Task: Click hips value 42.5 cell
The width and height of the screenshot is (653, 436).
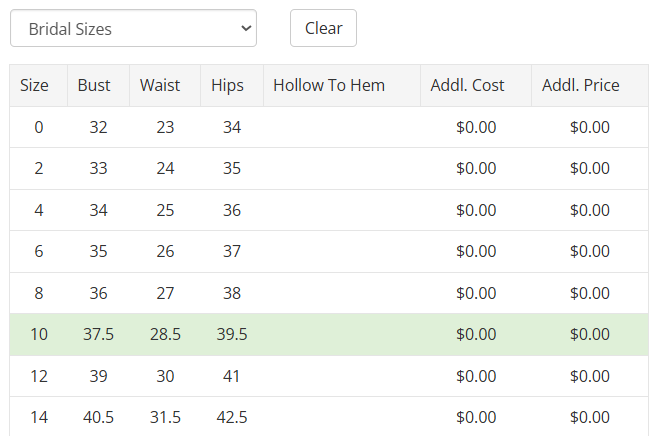Action: pyautogui.click(x=232, y=417)
